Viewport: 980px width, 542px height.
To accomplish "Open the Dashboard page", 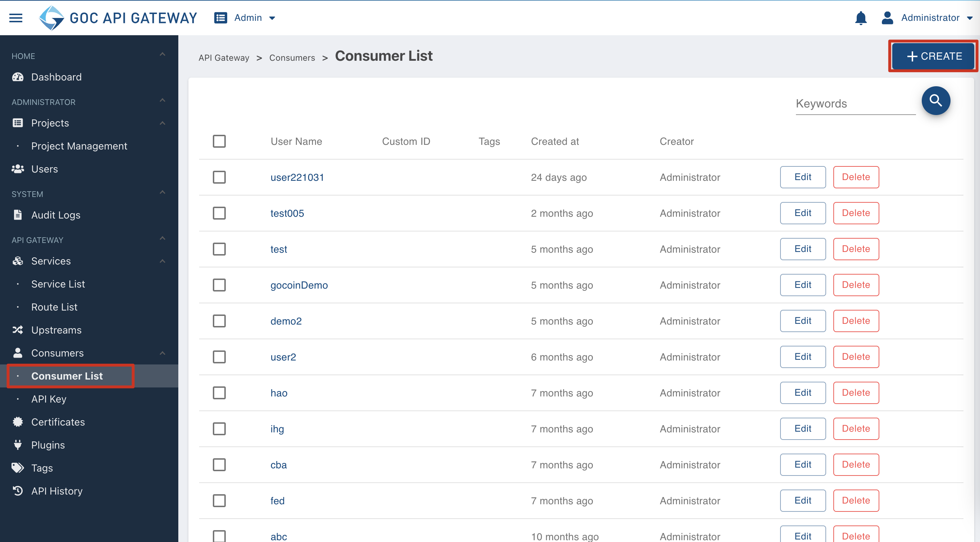I will click(56, 77).
